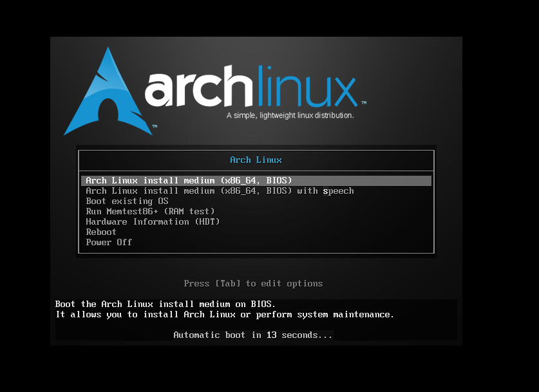Select Arch Linux install medium (x86_64, BIOS) entry
The image size is (539, 392).
256,181
